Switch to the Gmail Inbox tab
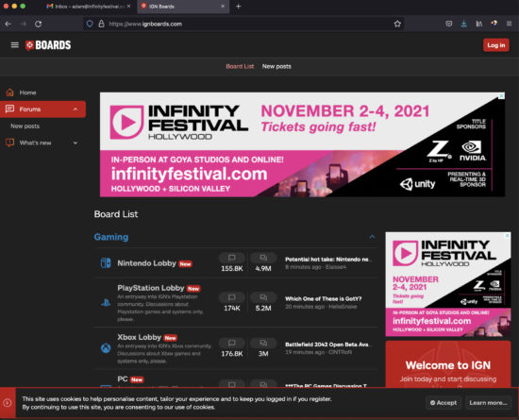Image resolution: width=519 pixels, height=420 pixels. (89, 7)
